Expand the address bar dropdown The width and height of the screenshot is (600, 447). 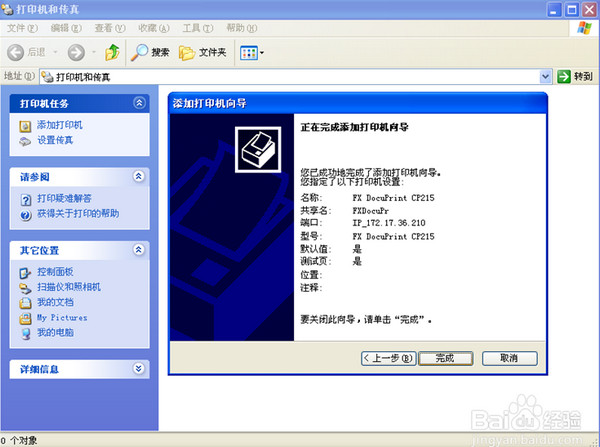click(x=546, y=77)
